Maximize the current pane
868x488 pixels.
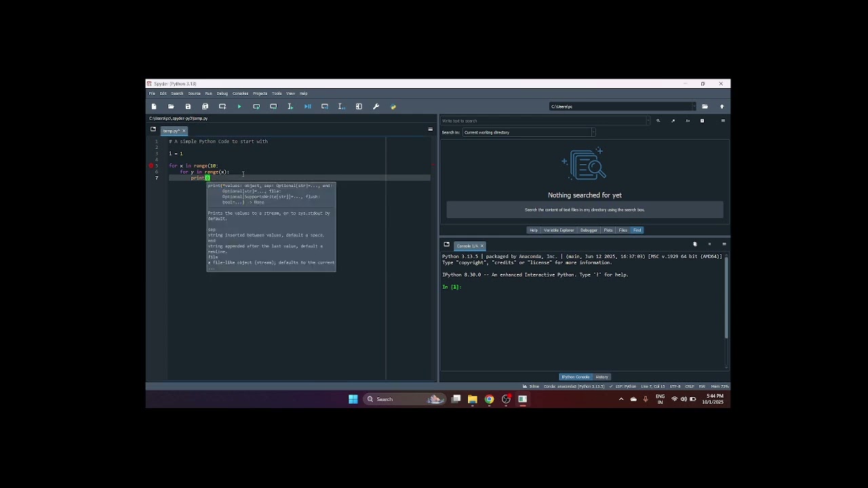(x=359, y=106)
